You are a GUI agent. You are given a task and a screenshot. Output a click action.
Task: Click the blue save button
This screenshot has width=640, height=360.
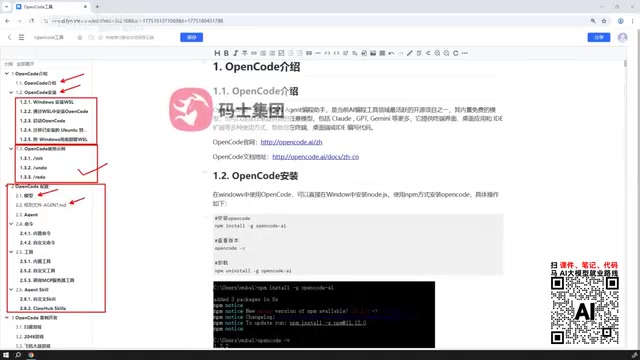(191, 37)
